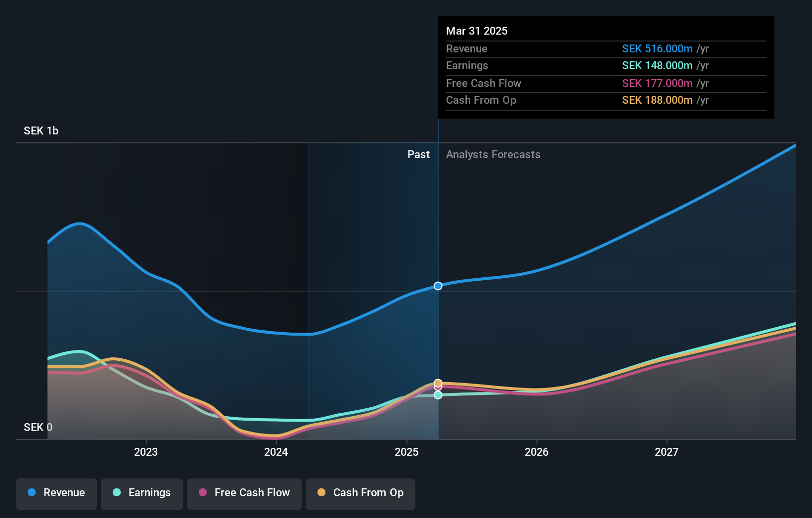Click the 2024 x-axis label
812x518 pixels.
(x=276, y=452)
